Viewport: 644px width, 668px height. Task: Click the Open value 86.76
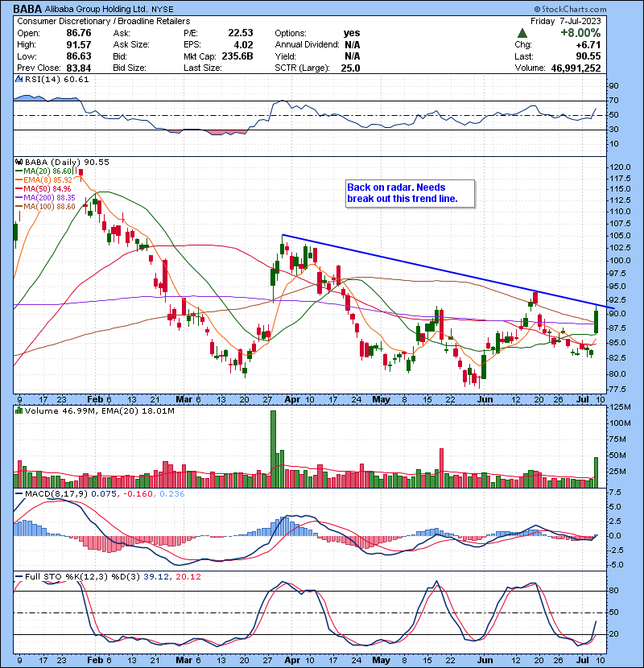(78, 33)
